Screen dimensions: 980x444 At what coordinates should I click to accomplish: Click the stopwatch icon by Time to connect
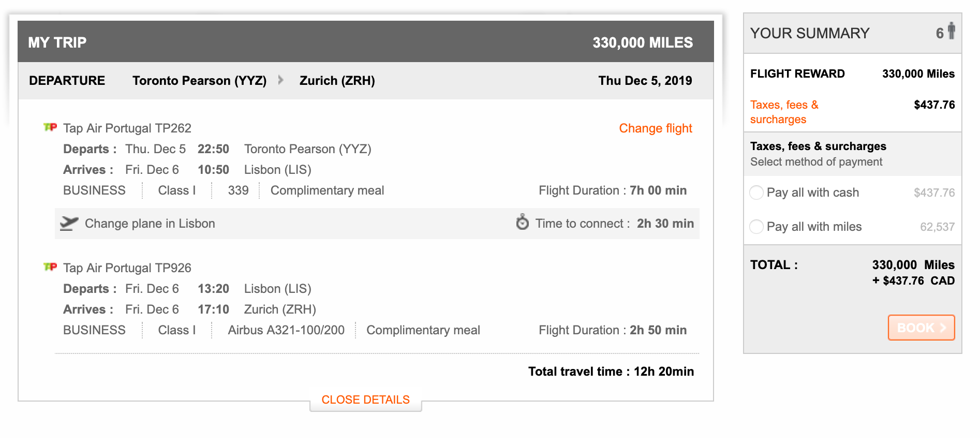coord(523,223)
